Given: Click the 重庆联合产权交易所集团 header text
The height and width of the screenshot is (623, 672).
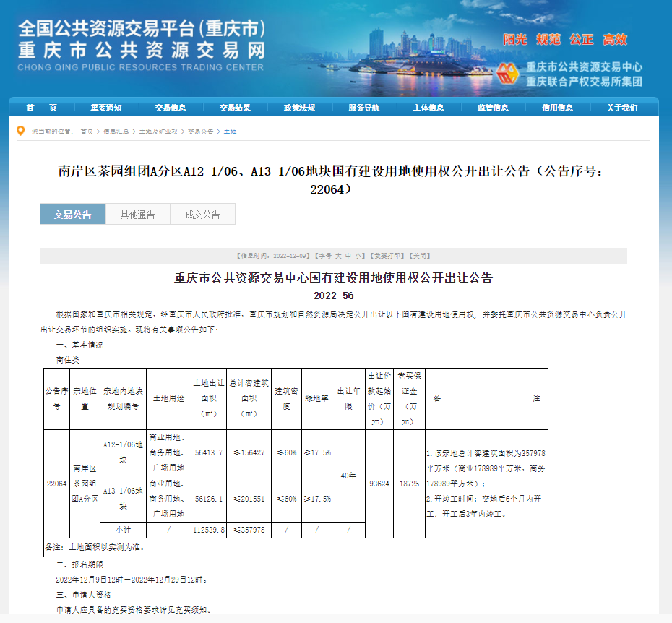Looking at the screenshot, I should [x=584, y=82].
